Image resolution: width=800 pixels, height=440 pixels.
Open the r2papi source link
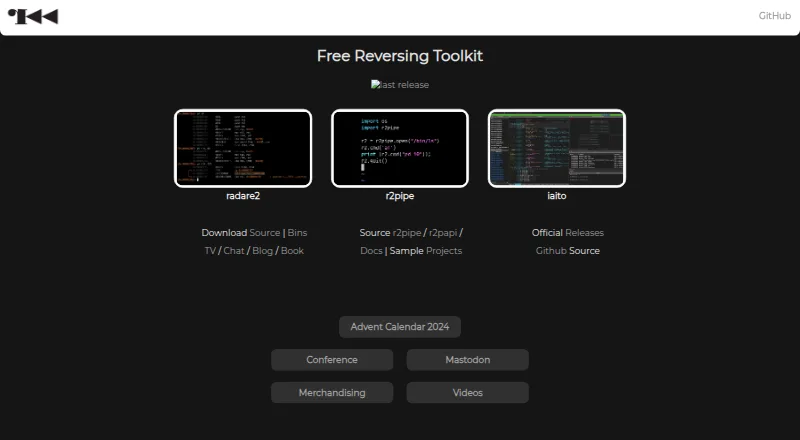pos(443,233)
